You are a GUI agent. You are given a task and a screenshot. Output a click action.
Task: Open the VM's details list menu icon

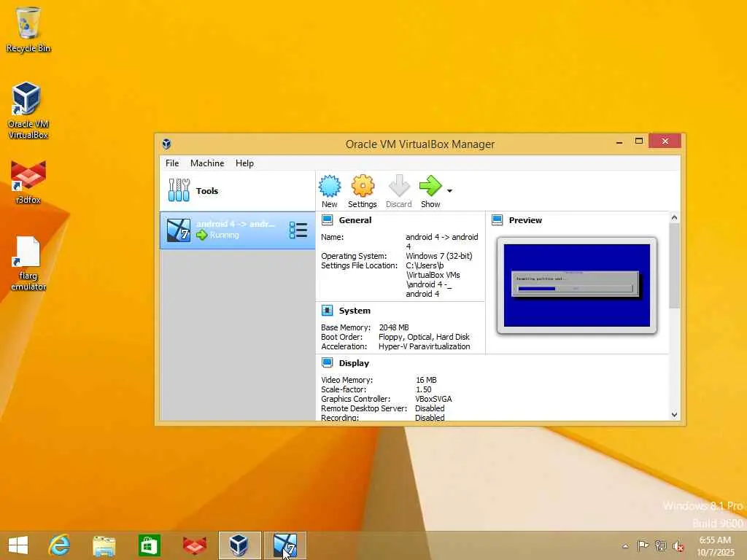[298, 230]
